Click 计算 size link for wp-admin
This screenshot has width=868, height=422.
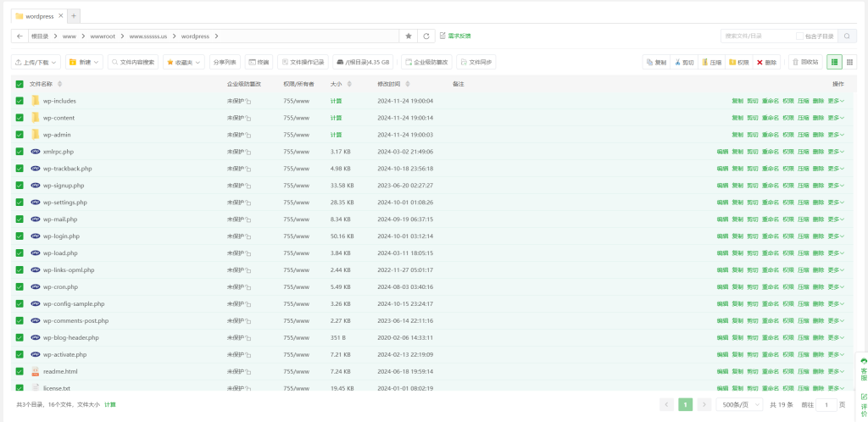[x=336, y=135]
